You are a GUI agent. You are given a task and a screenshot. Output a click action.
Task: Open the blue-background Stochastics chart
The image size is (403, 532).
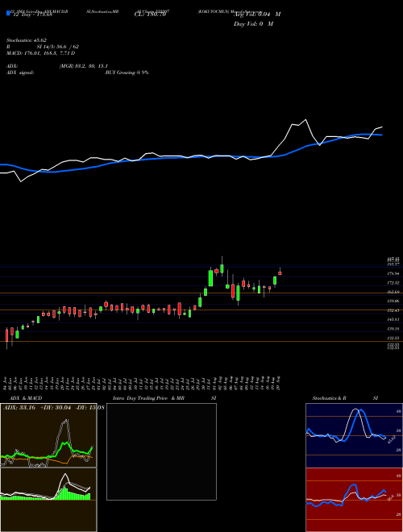[354, 435]
